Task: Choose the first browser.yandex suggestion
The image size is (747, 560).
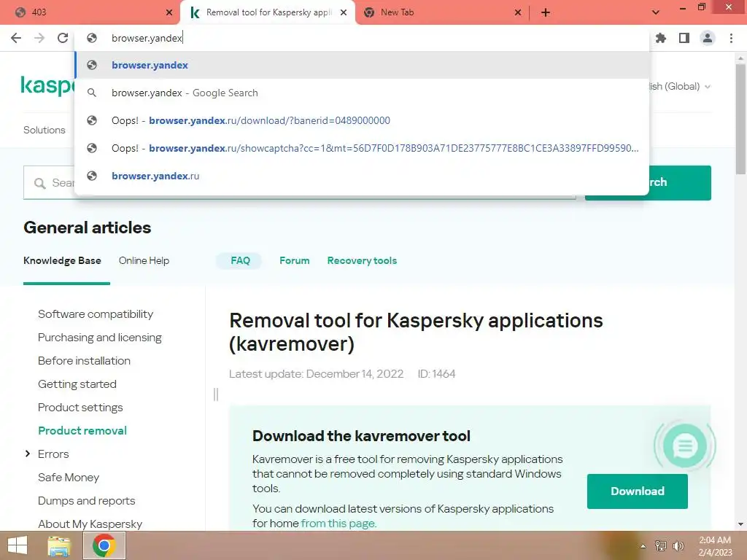Action: (362, 65)
